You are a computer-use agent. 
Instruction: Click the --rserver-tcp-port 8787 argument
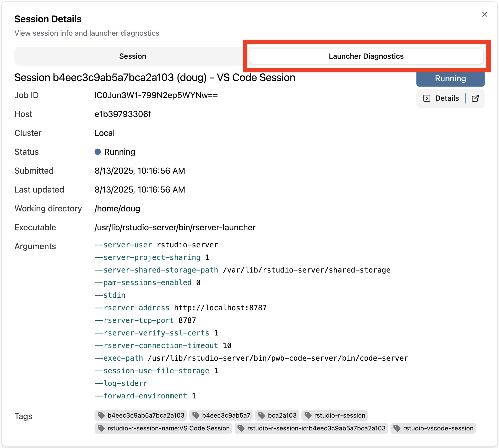click(x=145, y=320)
